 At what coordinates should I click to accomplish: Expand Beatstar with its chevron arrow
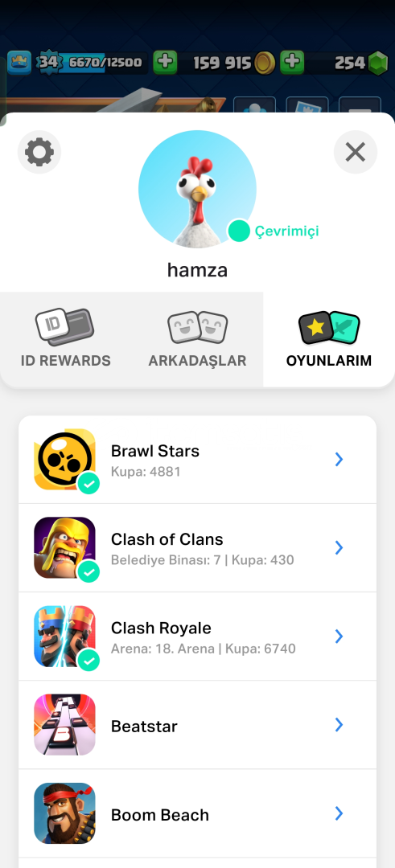pos(339,725)
